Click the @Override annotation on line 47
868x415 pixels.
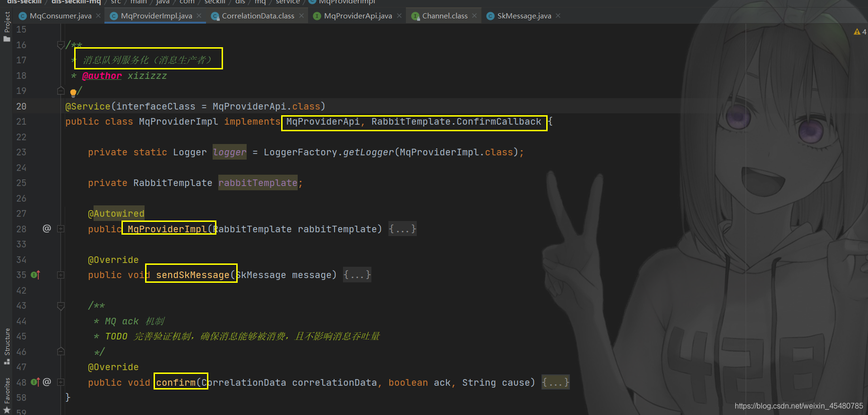pos(113,367)
